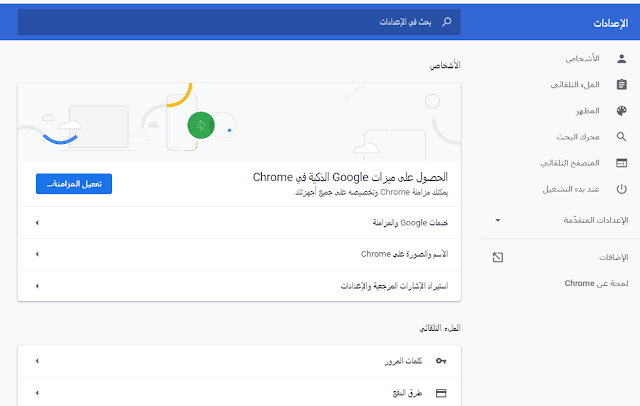640x406 pixels.
Task: Select الأشخاص in the sidebar menu
Action: coord(582,59)
